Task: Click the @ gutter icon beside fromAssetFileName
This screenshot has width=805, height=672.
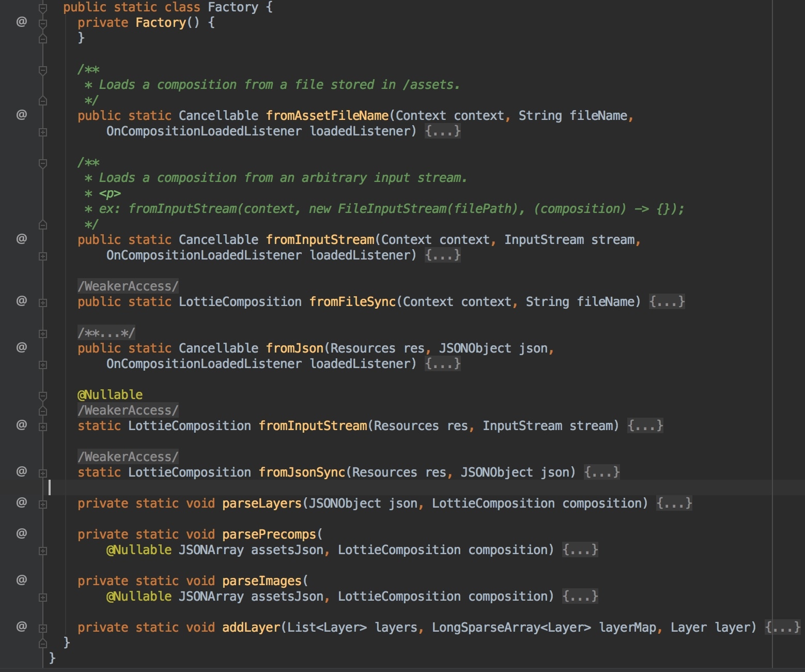Action: click(22, 115)
